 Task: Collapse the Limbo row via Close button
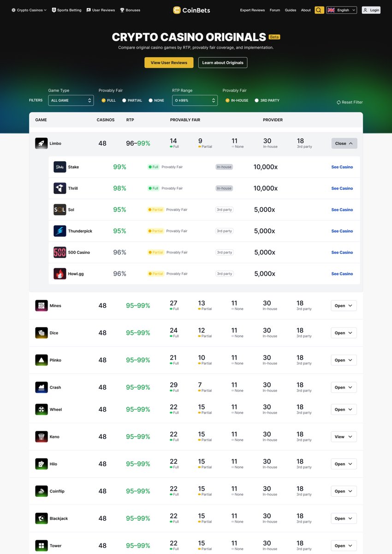click(x=344, y=143)
